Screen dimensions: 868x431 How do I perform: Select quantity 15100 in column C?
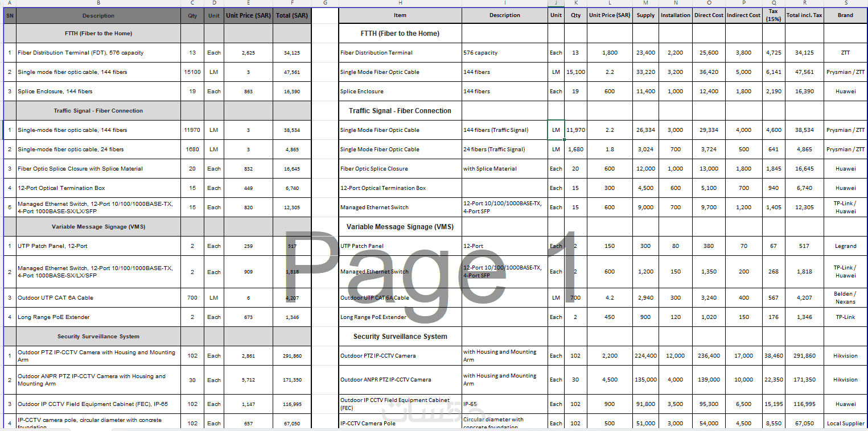(x=192, y=72)
